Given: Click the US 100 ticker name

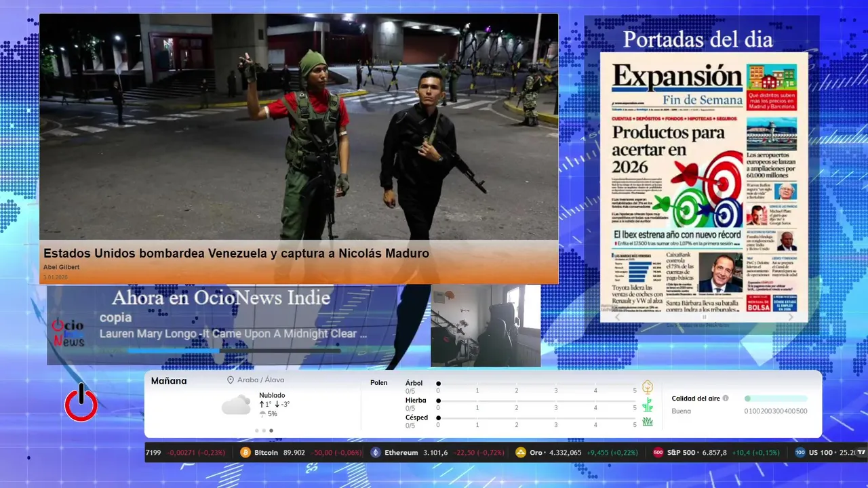Looking at the screenshot, I should [821, 453].
